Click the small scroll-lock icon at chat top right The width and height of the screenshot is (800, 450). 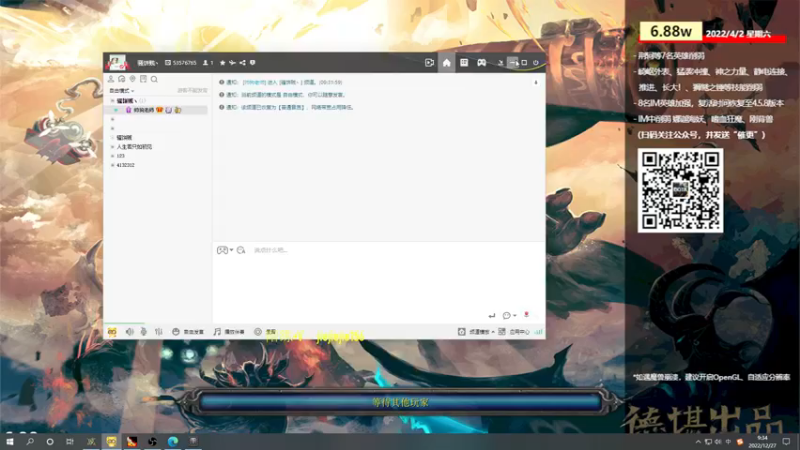(x=536, y=82)
